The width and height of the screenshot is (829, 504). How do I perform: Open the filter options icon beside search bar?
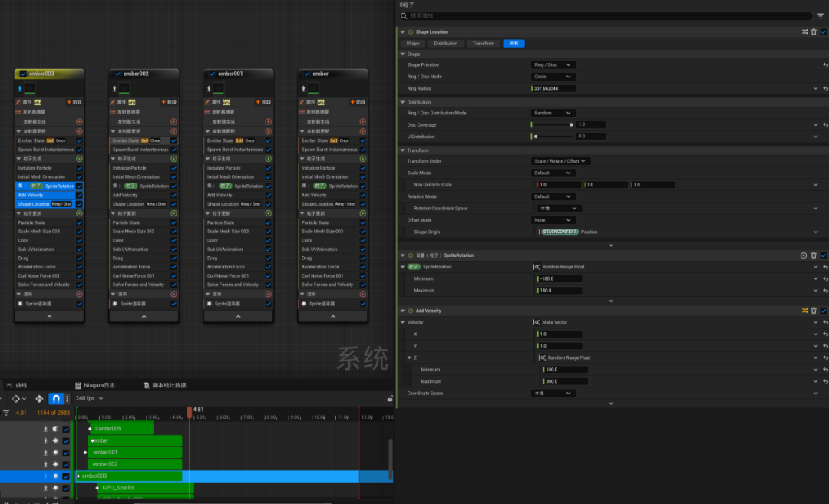click(821, 16)
